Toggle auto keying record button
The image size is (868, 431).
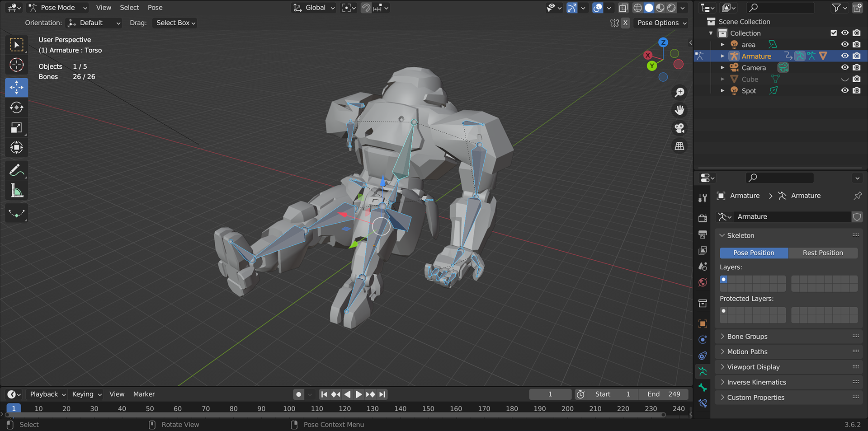[x=298, y=394]
